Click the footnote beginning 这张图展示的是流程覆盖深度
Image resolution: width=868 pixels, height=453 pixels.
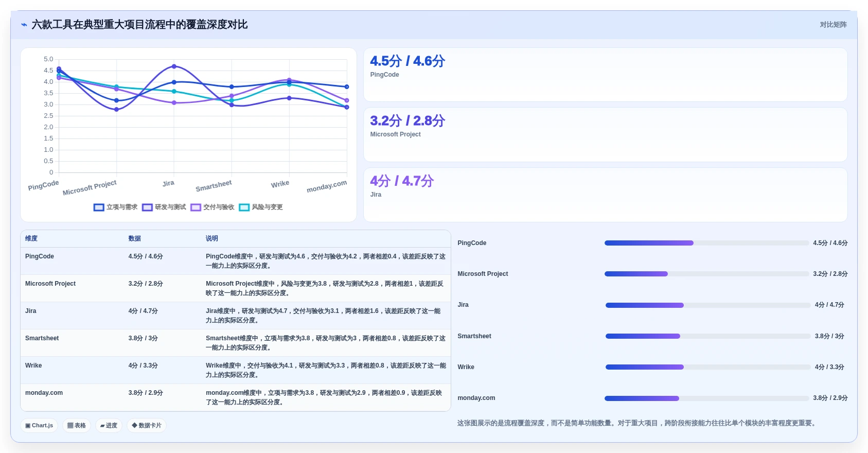pos(637,423)
